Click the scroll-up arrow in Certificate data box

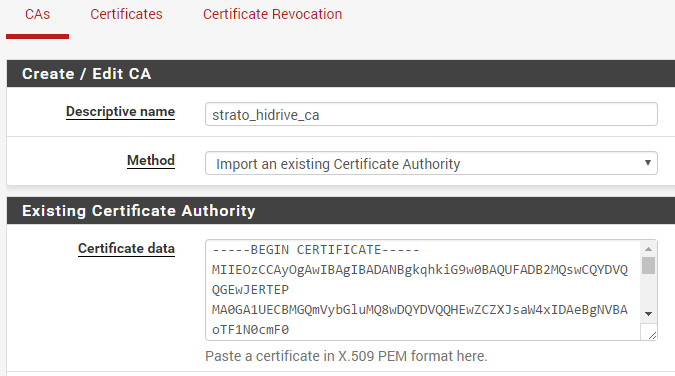pos(648,249)
